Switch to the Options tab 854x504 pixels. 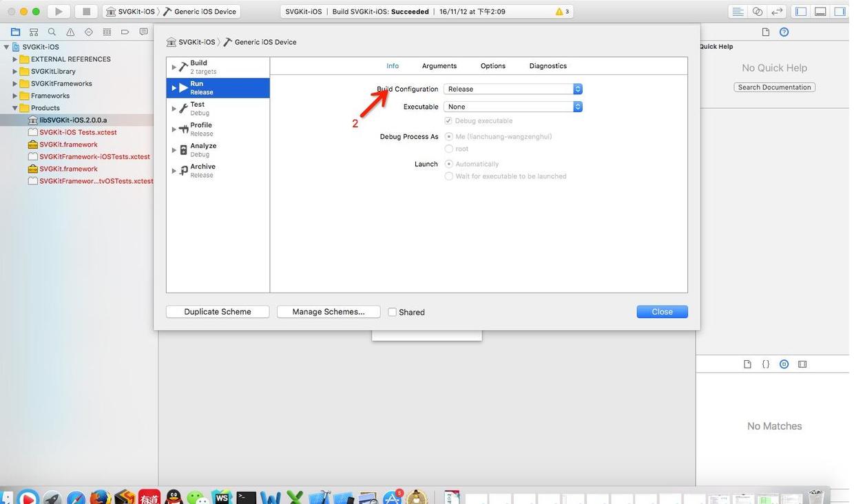[493, 66]
